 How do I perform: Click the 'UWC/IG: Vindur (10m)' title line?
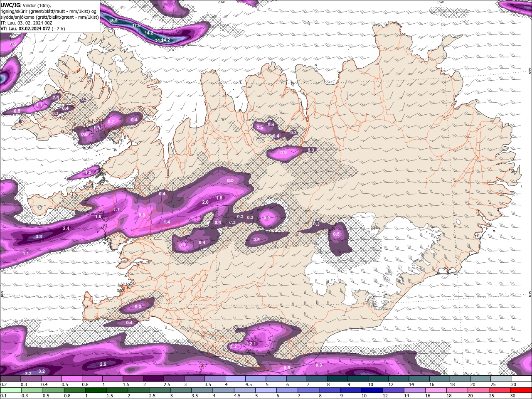pos(26,5)
